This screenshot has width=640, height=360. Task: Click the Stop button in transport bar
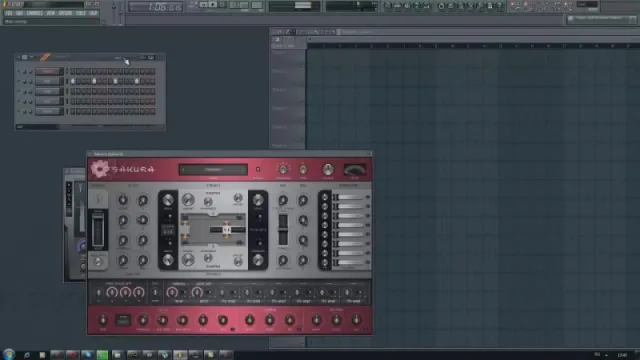pos(222,5)
